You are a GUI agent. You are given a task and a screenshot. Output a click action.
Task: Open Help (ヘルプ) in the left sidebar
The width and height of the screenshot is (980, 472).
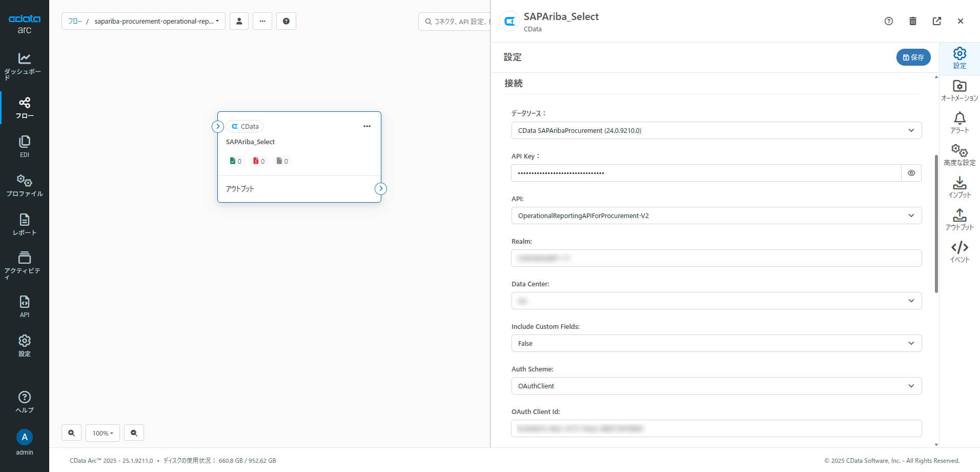pyautogui.click(x=24, y=402)
